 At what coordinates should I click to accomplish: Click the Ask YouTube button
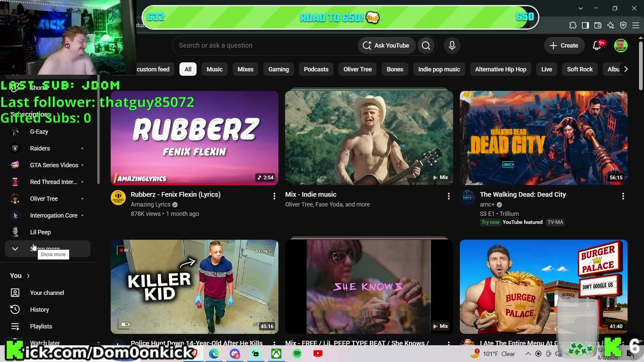tap(386, 45)
